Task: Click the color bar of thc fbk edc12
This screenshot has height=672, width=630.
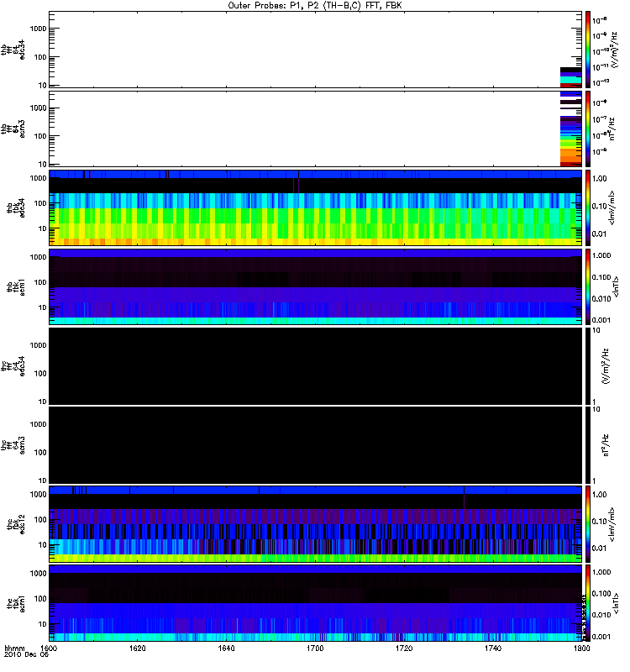Action: pyautogui.click(x=588, y=524)
